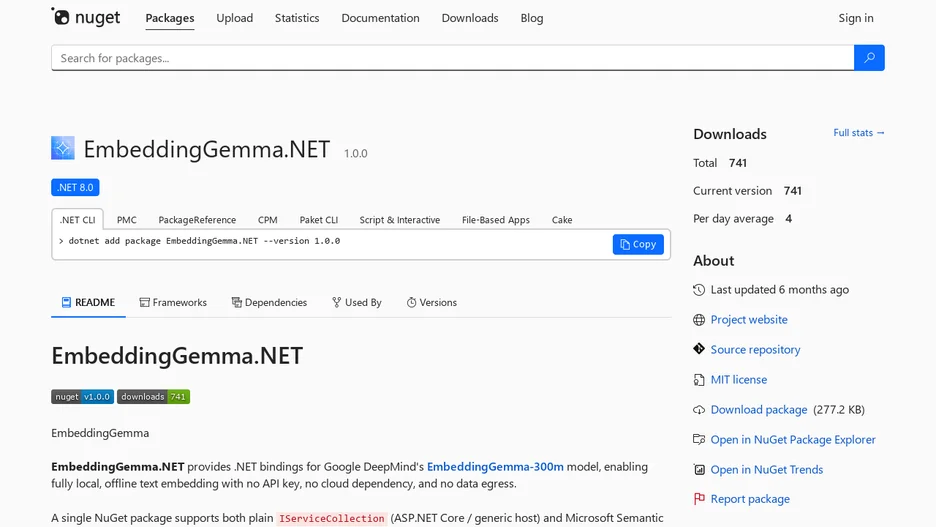Click the nuget v1.0.0 shield badge
Viewport: 936px width, 527px height.
tap(82, 397)
